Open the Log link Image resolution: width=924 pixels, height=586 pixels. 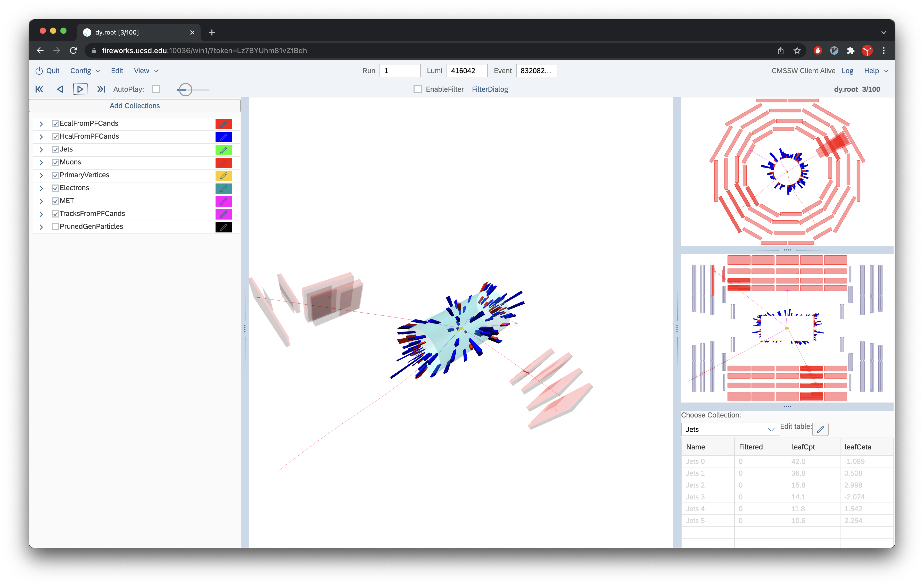point(847,71)
